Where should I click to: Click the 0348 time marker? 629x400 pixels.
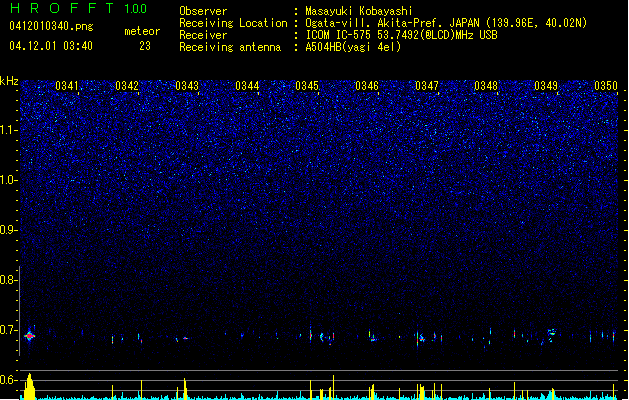pos(486,86)
